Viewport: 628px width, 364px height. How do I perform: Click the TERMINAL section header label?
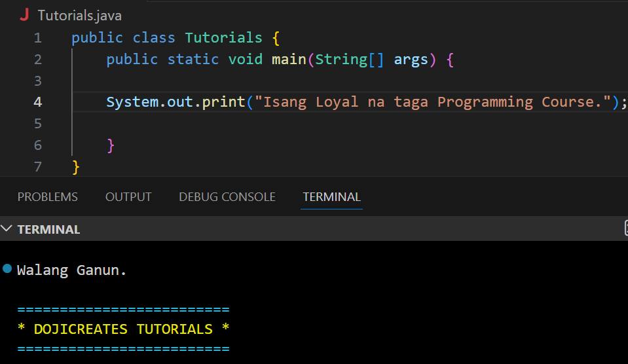(x=48, y=229)
